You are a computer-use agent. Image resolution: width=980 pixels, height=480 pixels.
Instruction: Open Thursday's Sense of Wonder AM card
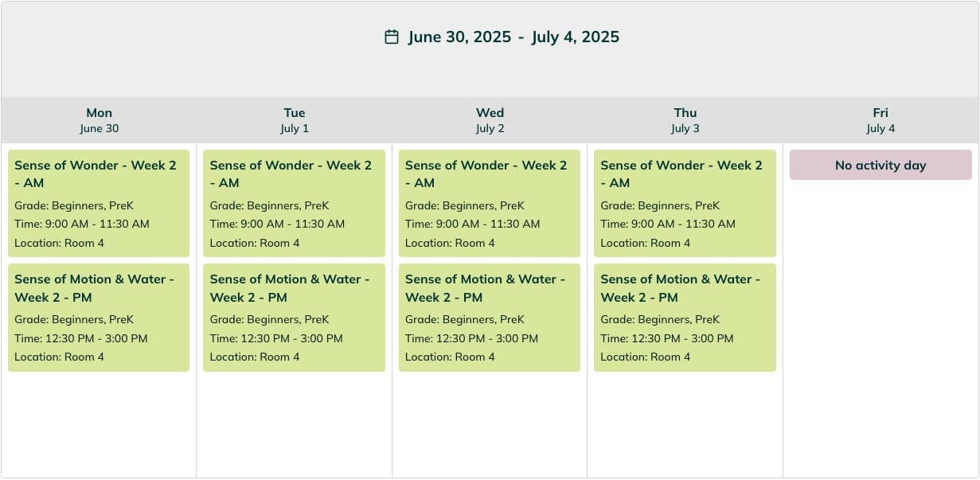coord(685,204)
